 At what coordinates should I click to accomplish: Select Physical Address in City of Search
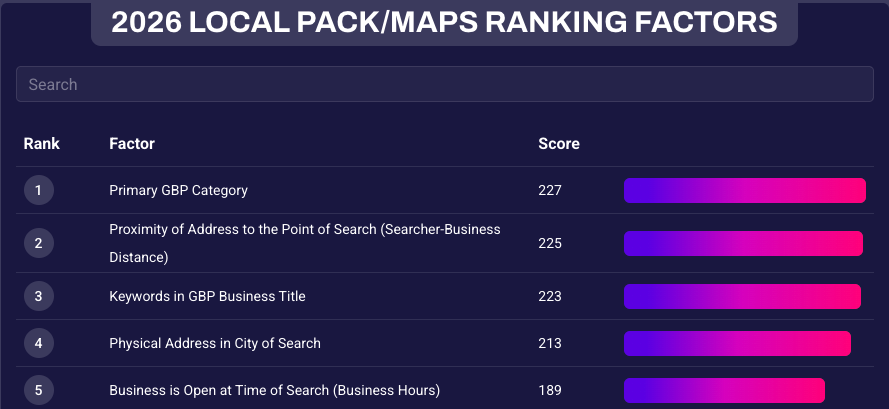pos(215,343)
